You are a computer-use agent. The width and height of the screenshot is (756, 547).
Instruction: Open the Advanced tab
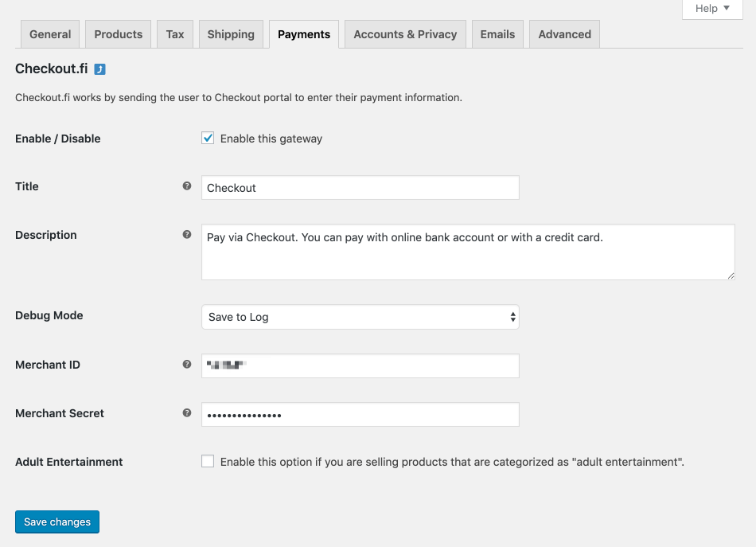tap(564, 34)
